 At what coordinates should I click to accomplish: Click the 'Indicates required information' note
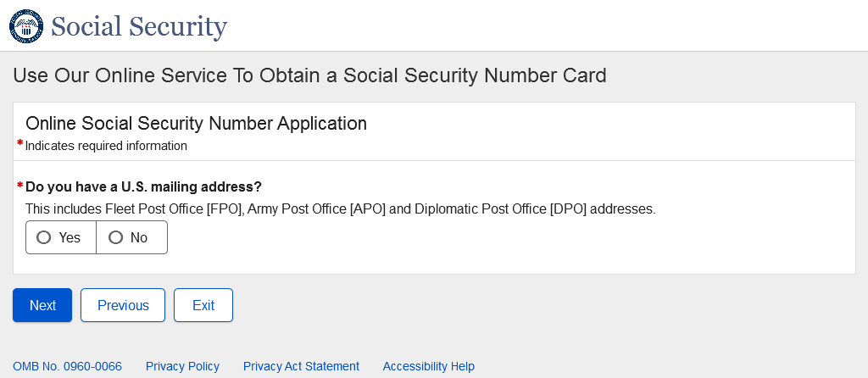coord(106,146)
